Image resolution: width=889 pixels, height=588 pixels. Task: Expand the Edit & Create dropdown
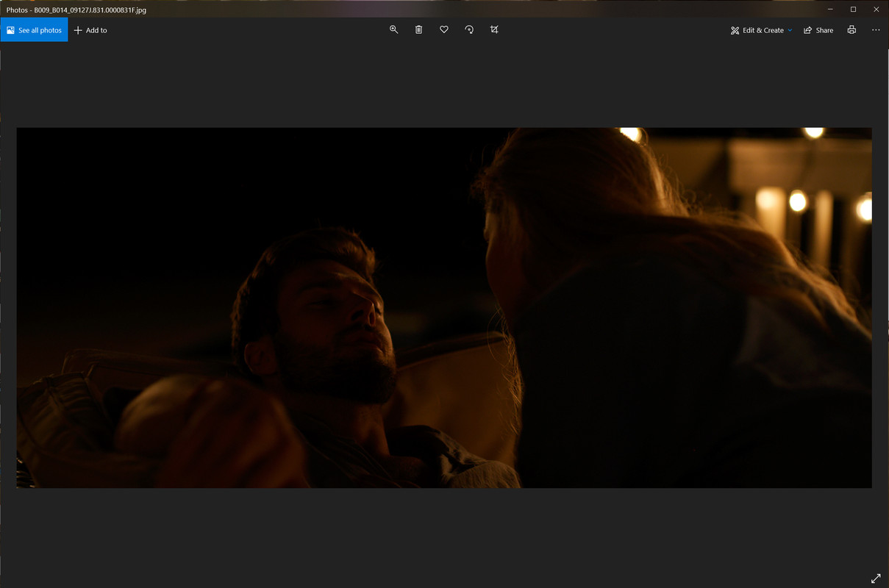(x=761, y=30)
